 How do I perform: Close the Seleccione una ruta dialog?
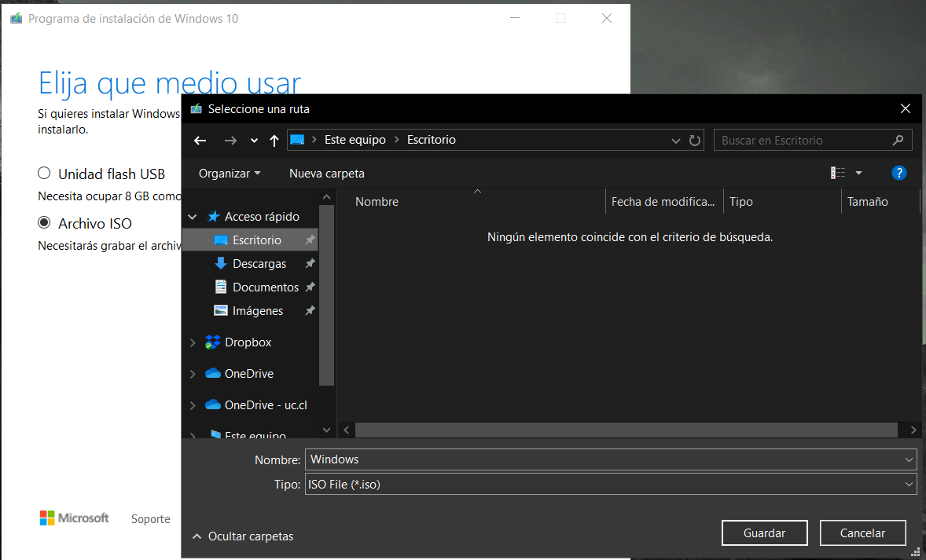pyautogui.click(x=905, y=108)
